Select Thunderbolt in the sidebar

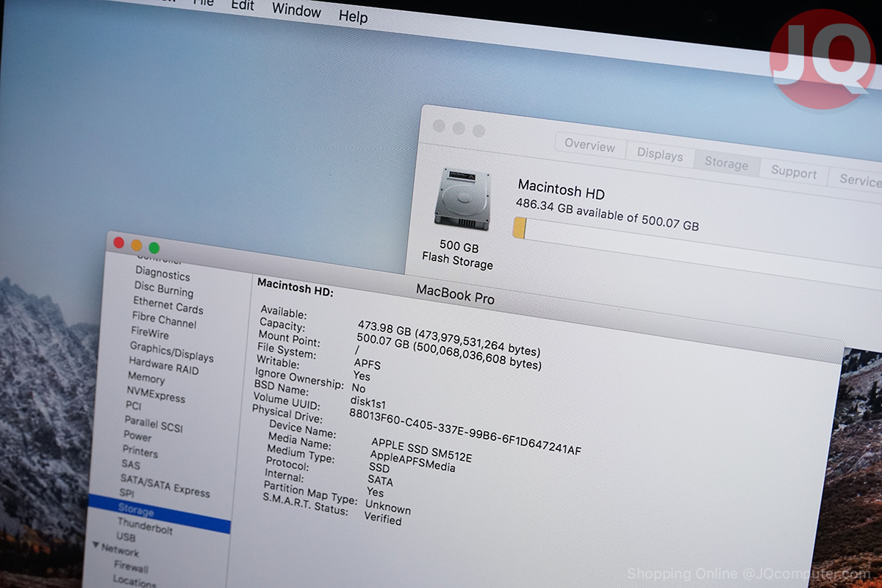[x=146, y=526]
